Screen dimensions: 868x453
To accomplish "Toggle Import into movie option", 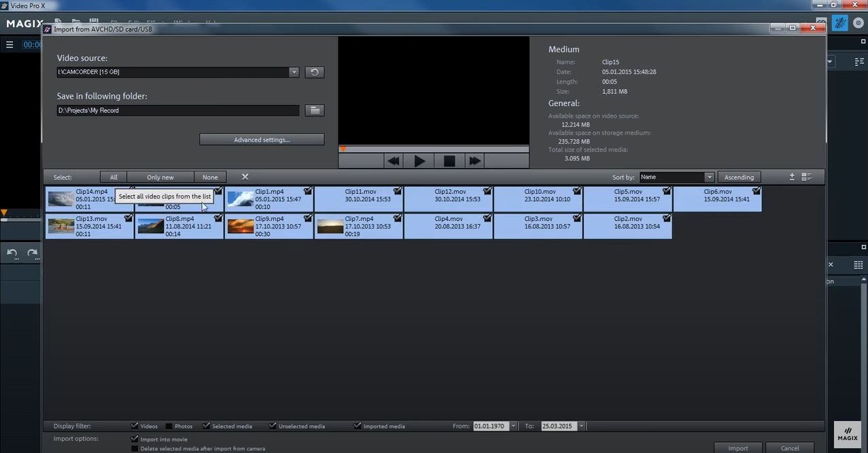I will [x=135, y=439].
